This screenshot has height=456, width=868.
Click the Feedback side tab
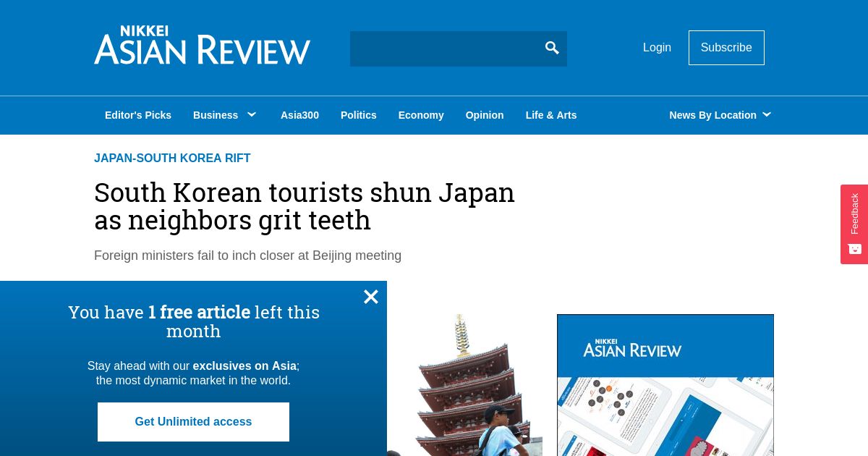coord(854,224)
